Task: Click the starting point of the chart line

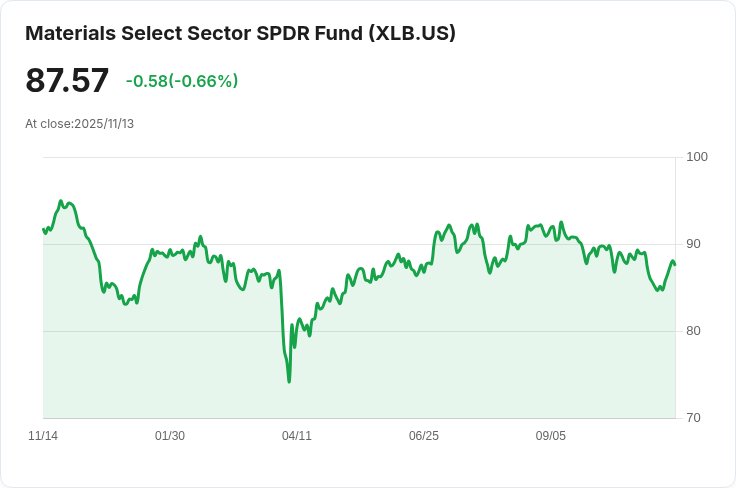Action: click(44, 229)
